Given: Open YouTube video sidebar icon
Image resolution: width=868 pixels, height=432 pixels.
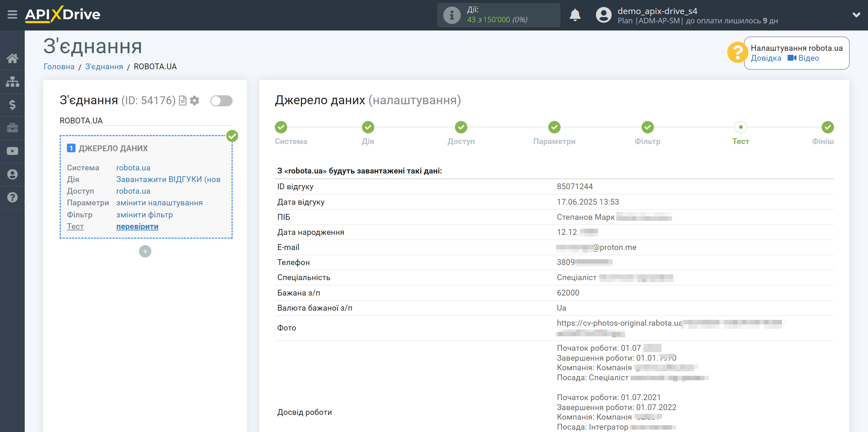Looking at the screenshot, I should click(12, 151).
